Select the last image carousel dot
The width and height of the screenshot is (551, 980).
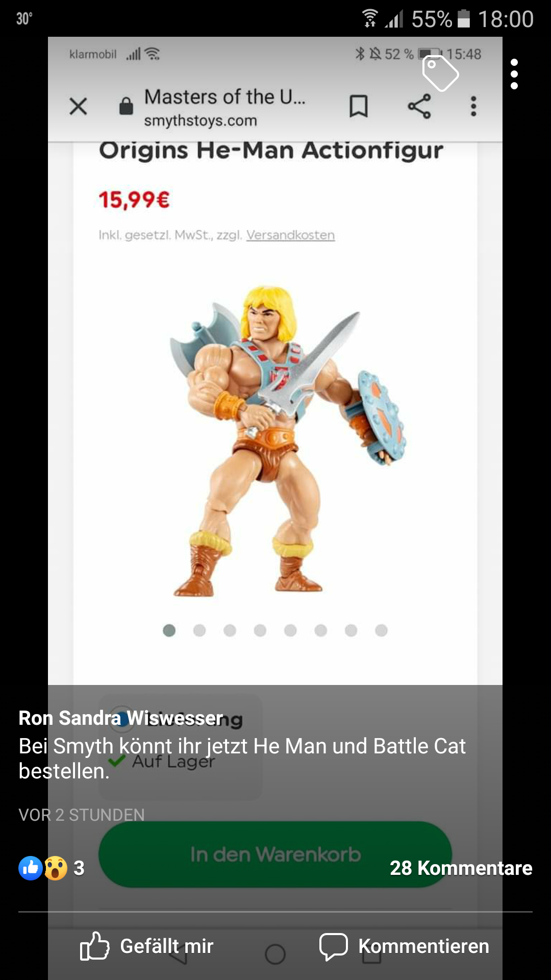[x=381, y=630]
